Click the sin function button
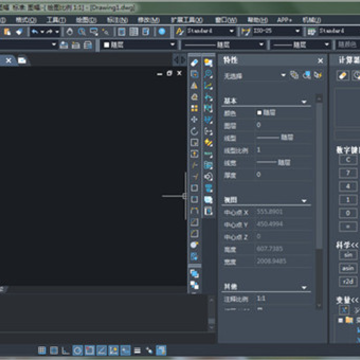 coord(348,255)
